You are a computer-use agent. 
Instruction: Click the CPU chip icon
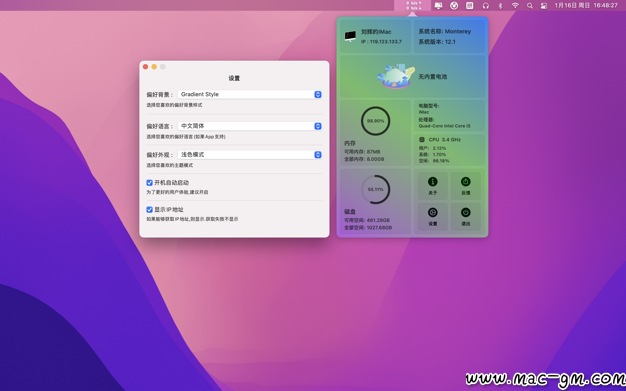422,139
